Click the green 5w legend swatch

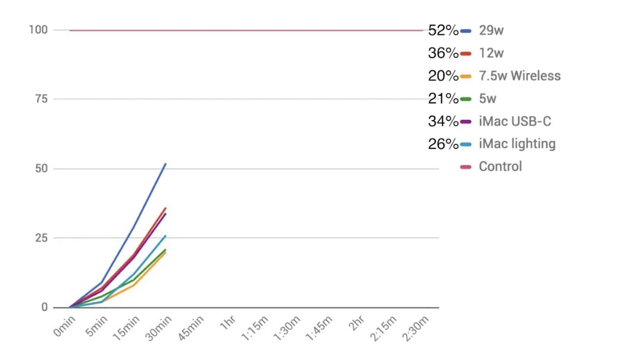click(465, 99)
